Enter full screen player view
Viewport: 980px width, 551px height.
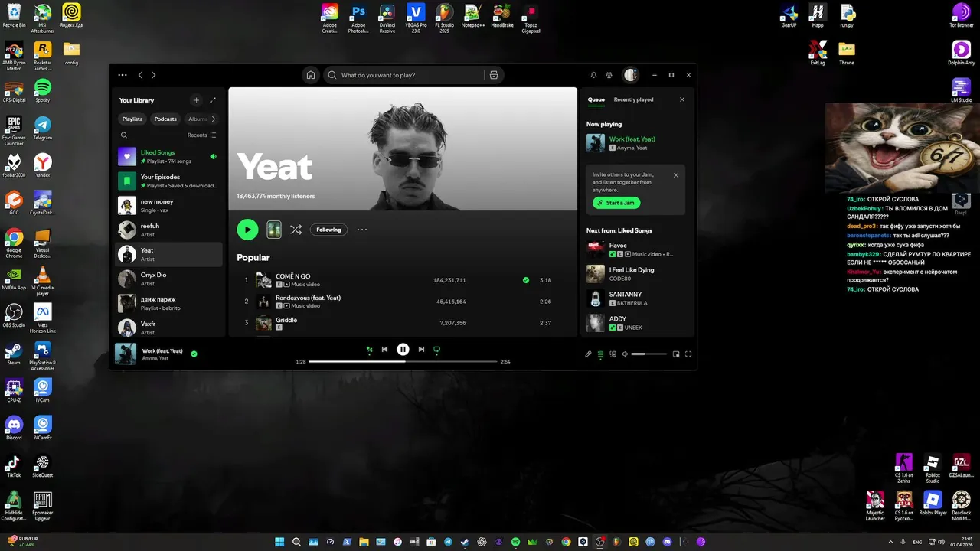point(688,354)
